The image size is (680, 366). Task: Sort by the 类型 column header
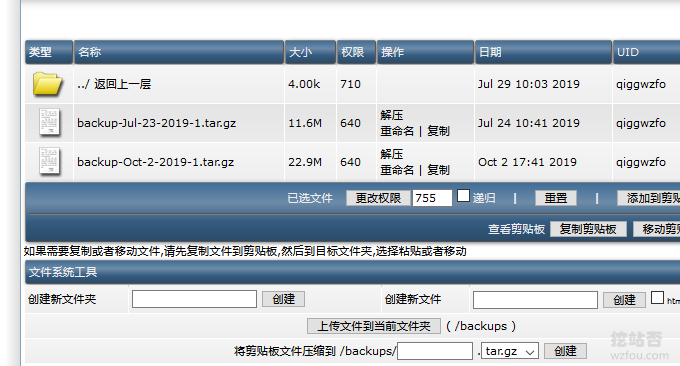pyautogui.click(x=49, y=52)
